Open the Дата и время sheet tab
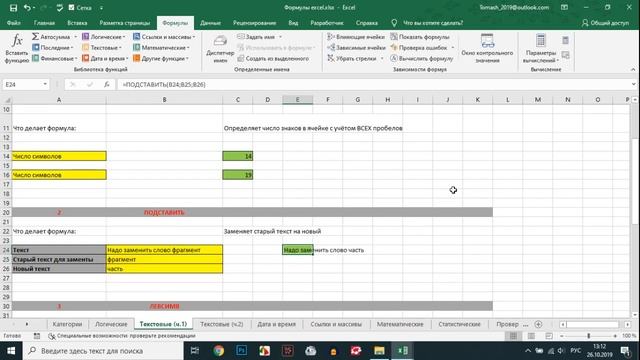Screen dimensions: 640x360 pos(276,324)
